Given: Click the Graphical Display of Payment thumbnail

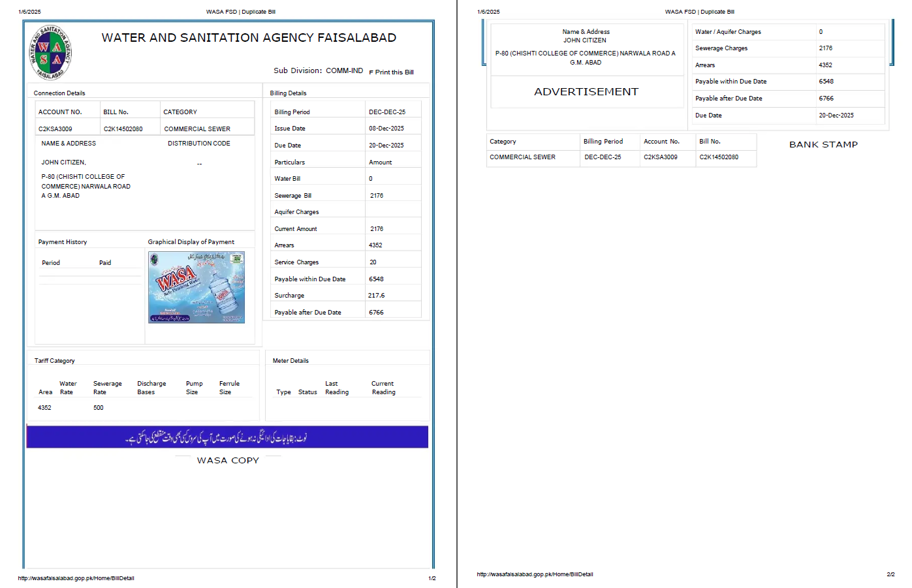Looking at the screenshot, I should [x=197, y=288].
